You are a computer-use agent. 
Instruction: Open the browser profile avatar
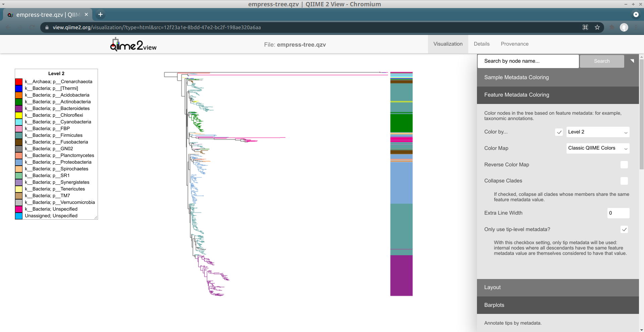point(624,27)
